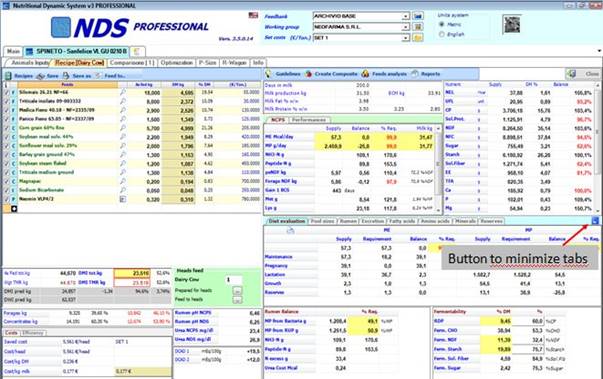Screen dimensions: 603x379
Task: Click the US flag language icon
Action: pyautogui.click(x=253, y=15)
